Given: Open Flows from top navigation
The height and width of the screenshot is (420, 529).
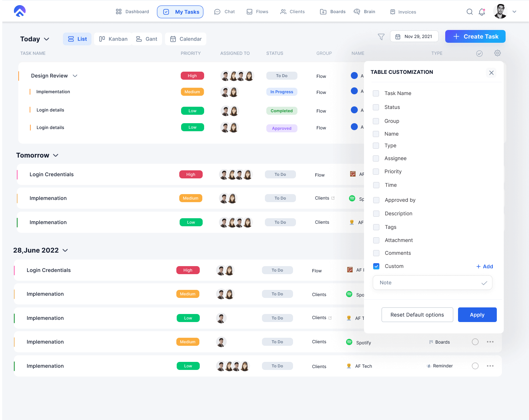Looking at the screenshot, I should (x=258, y=12).
